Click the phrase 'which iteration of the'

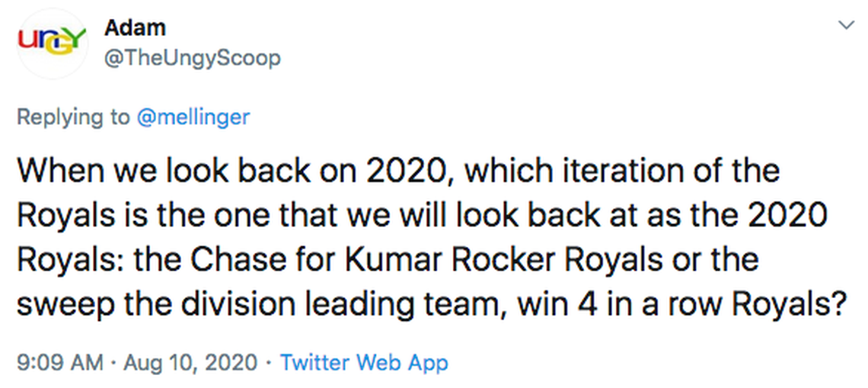coord(621,171)
